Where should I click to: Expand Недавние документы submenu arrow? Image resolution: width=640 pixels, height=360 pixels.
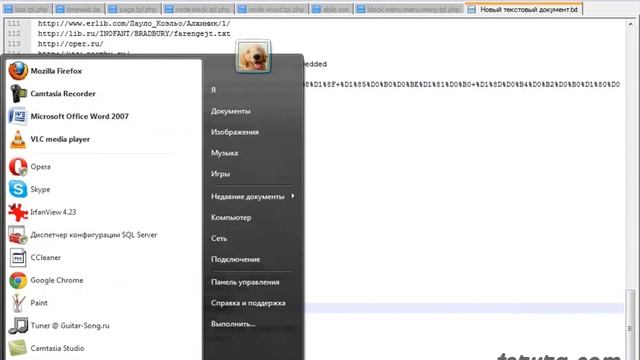(293, 196)
